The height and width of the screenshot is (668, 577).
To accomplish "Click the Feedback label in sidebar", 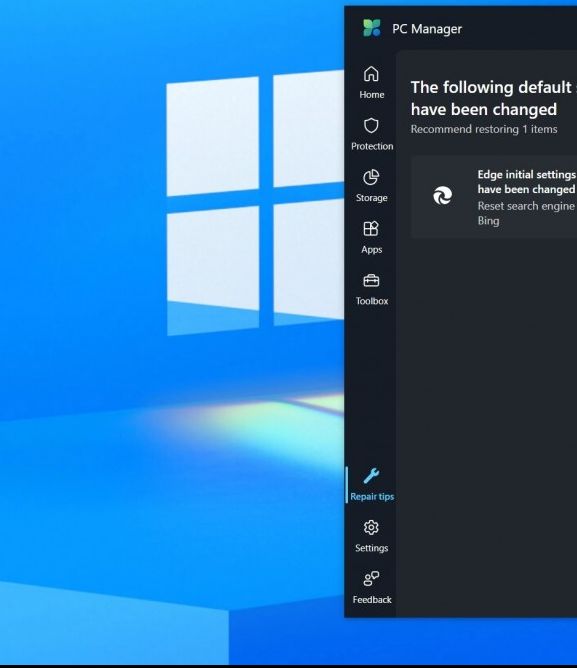I will point(372,599).
